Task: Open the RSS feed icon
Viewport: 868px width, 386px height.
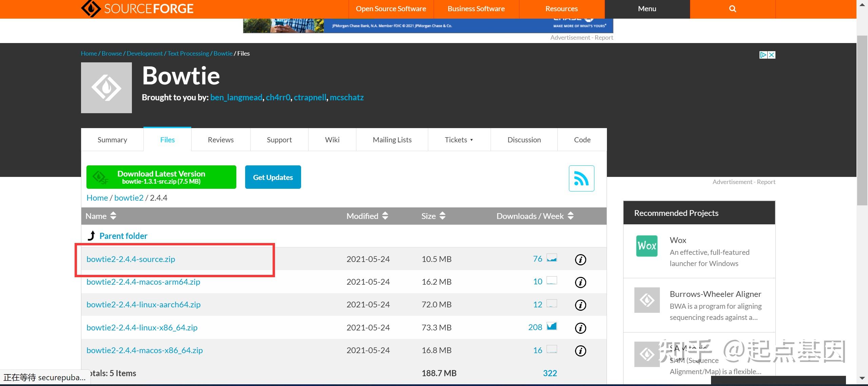Action: tap(581, 178)
